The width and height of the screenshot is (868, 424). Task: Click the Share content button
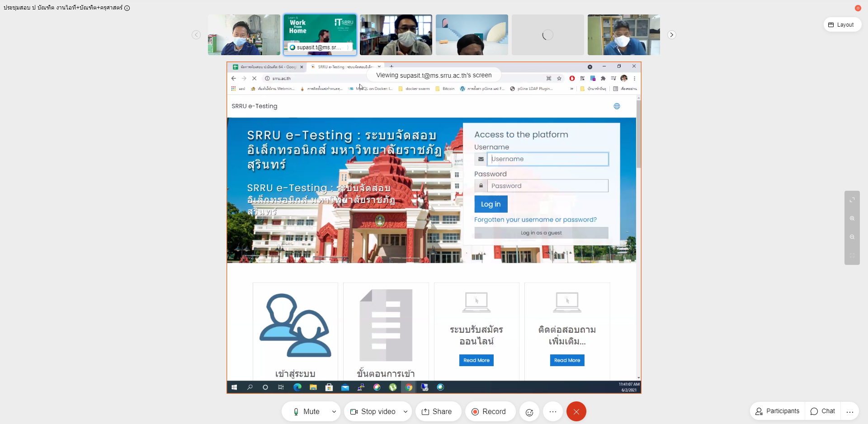point(437,412)
